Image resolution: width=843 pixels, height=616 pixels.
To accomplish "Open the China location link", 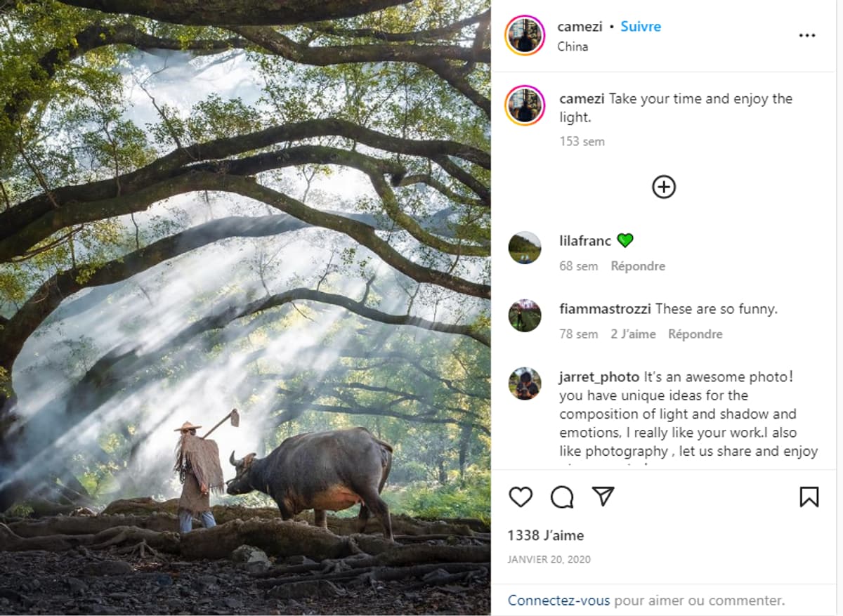I will coord(573,46).
